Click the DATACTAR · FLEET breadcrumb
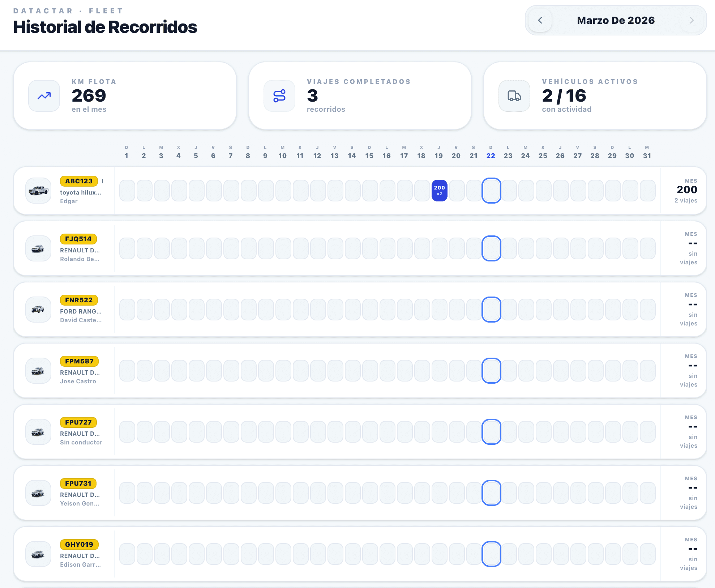Screen dimensions: 715x588 (68, 10)
